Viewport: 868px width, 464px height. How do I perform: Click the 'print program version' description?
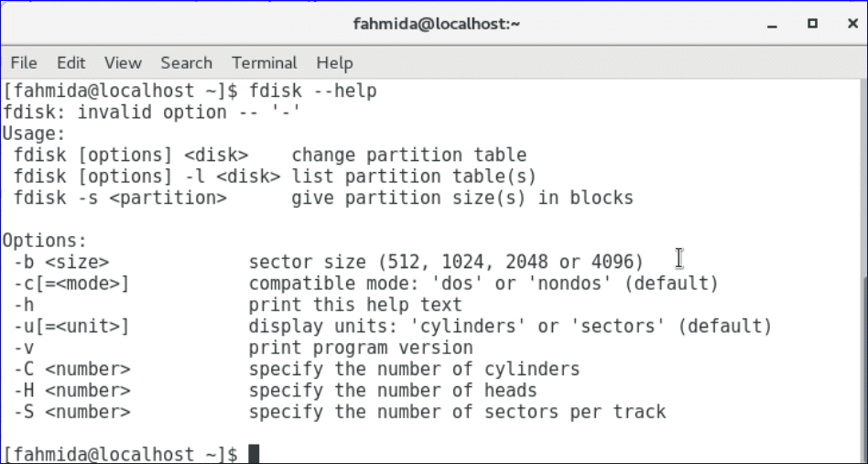tap(361, 348)
